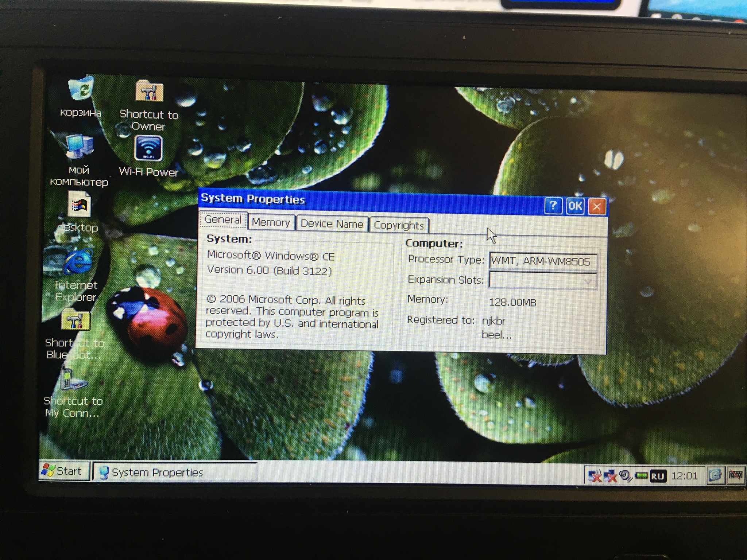Open the Wi-Fi Power shortcut

(148, 149)
